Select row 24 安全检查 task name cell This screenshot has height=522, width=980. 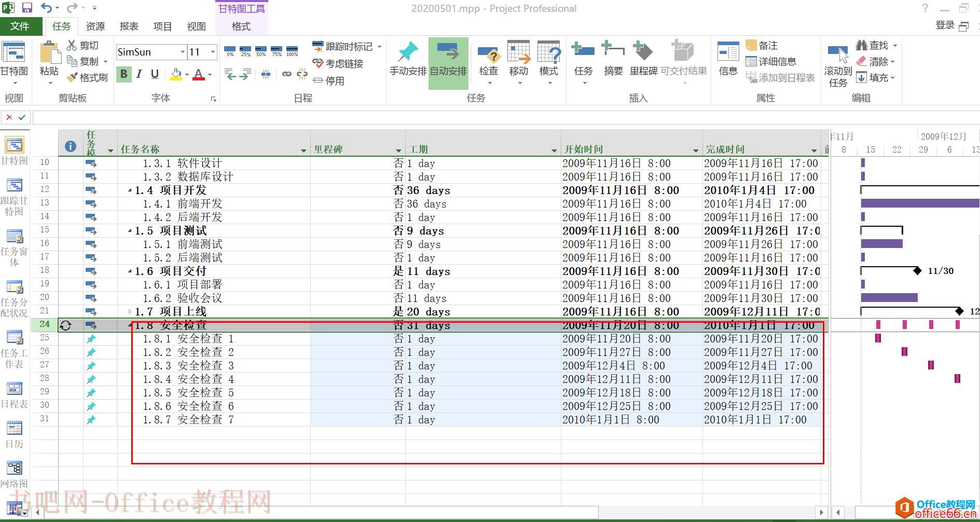[214, 325]
